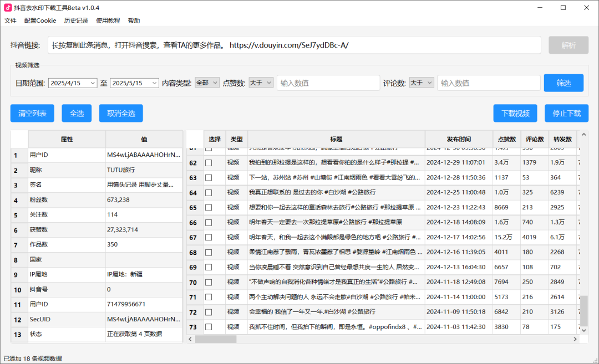Click the 标题 column header
599x364 pixels.
tap(336, 139)
